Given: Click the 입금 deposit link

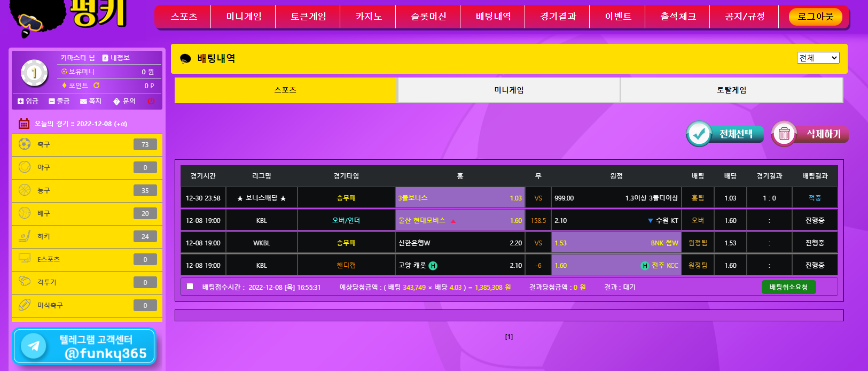Looking at the screenshot, I should (28, 101).
